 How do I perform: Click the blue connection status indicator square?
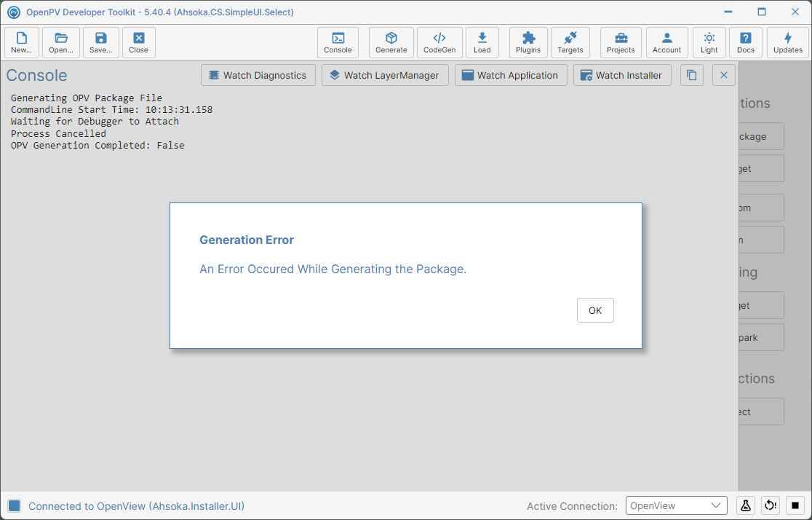click(15, 506)
